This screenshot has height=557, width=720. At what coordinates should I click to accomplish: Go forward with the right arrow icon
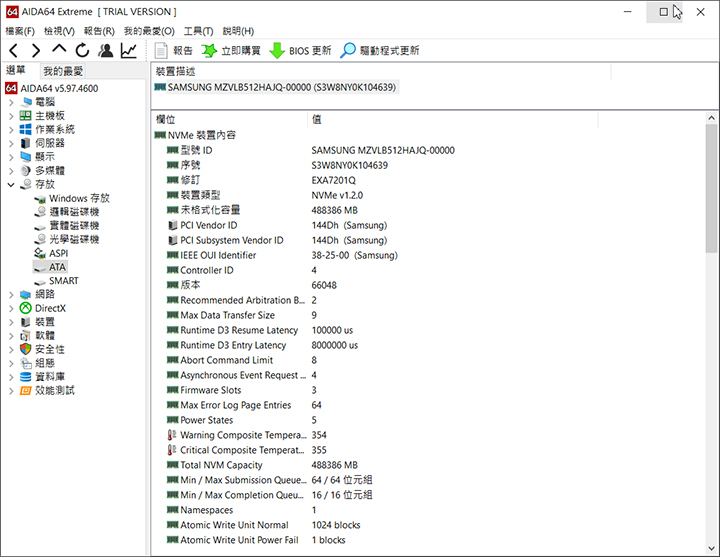(36, 50)
